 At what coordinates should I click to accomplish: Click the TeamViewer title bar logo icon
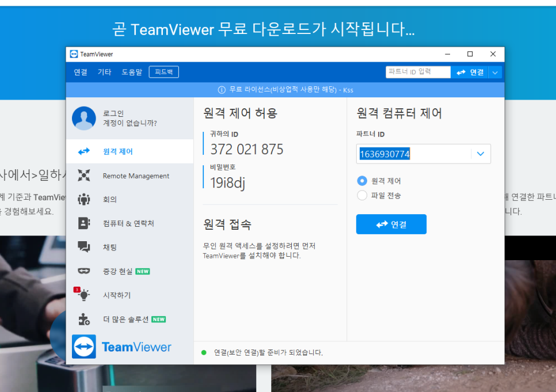pos(74,54)
